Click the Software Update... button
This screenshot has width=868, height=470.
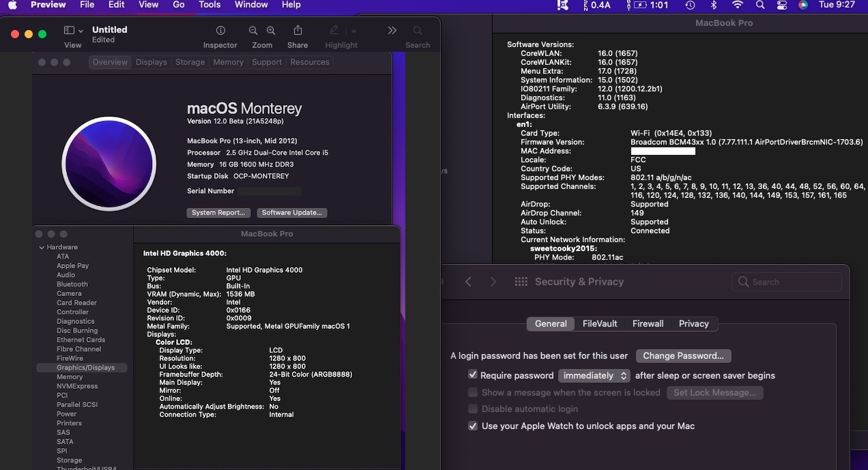[x=292, y=213]
